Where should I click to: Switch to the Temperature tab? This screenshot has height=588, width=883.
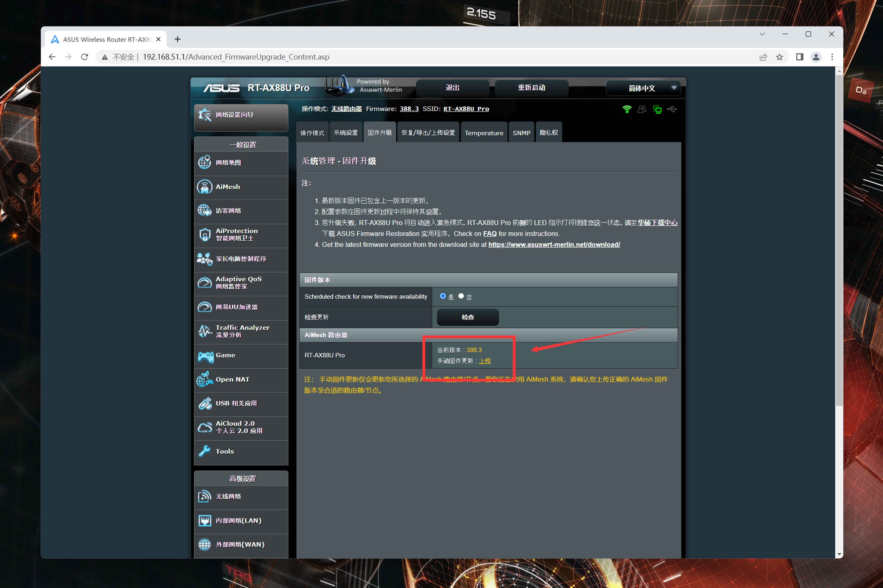point(484,133)
